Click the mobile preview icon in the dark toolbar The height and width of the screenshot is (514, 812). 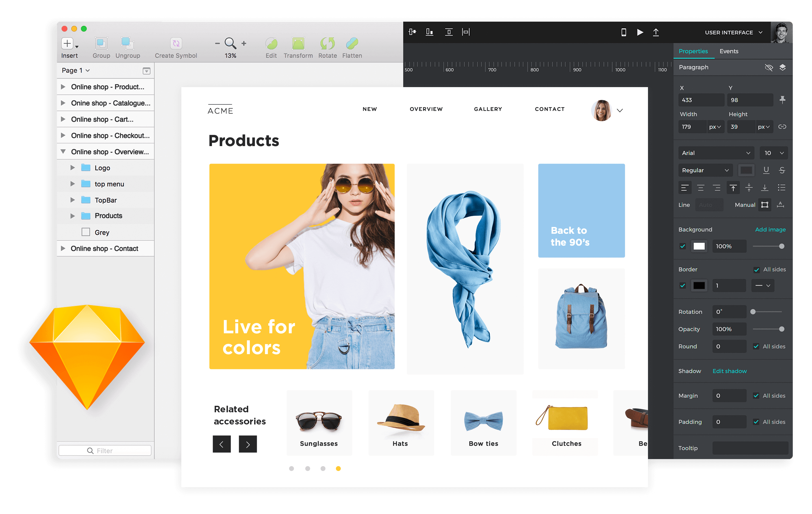pos(624,32)
